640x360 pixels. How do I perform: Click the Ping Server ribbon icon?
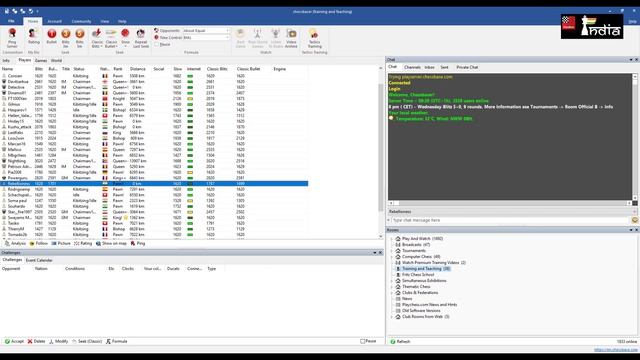tap(12, 38)
